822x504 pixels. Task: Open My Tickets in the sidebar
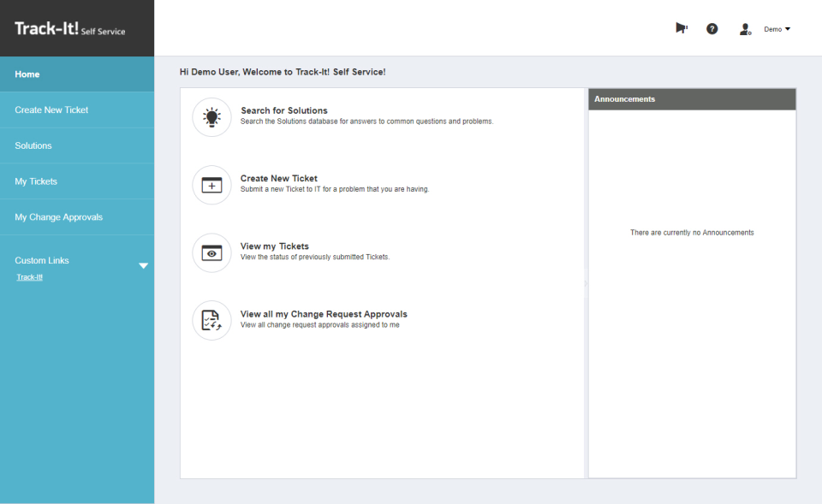click(36, 181)
